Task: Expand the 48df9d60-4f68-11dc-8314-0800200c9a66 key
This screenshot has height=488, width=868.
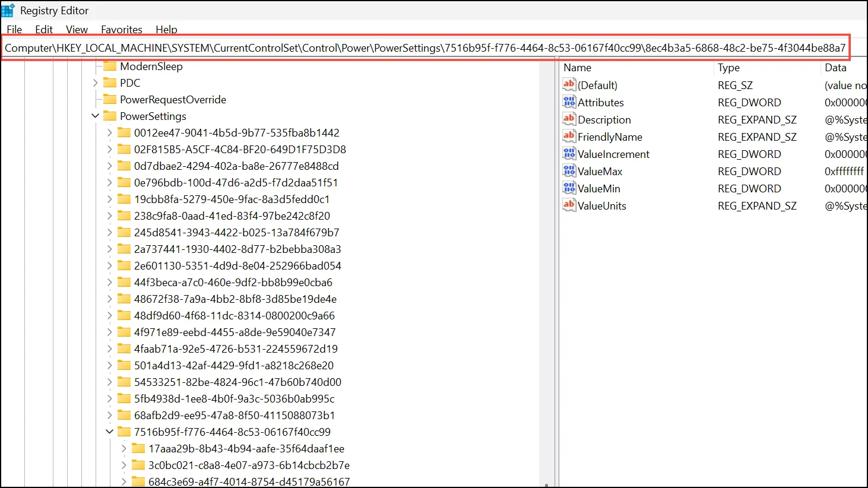Action: 109,315
